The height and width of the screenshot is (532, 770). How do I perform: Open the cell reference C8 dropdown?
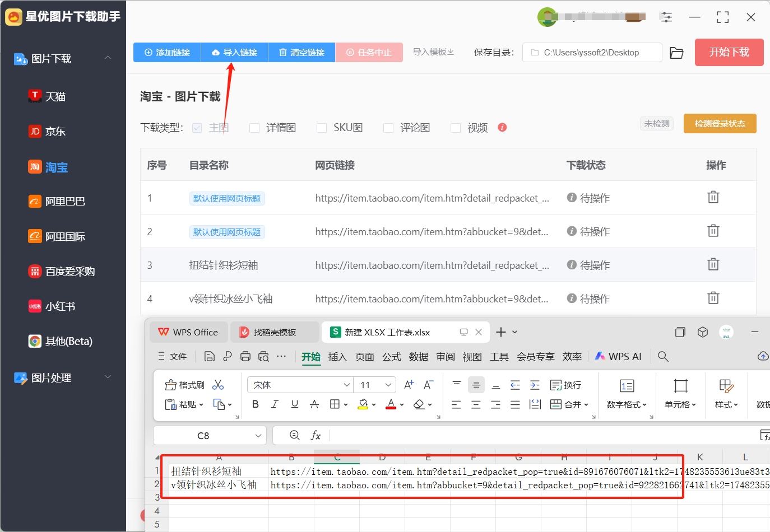(258, 435)
